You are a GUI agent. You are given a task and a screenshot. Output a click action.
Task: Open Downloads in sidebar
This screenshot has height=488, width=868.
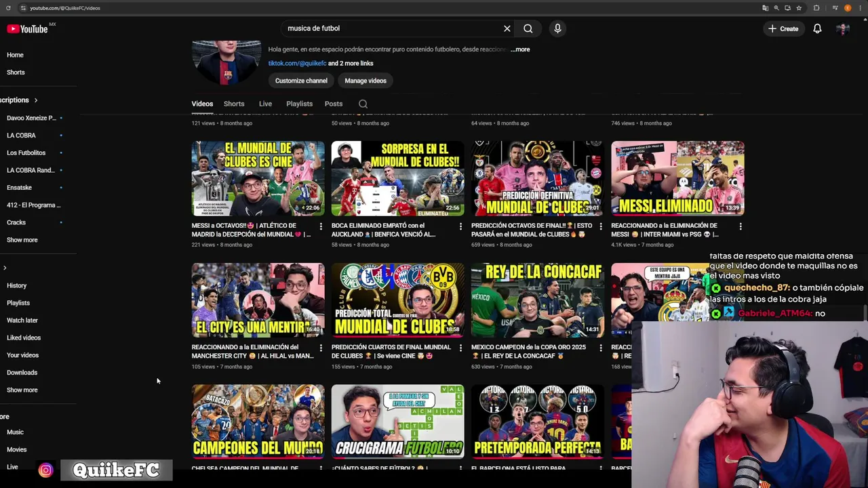coord(22,373)
